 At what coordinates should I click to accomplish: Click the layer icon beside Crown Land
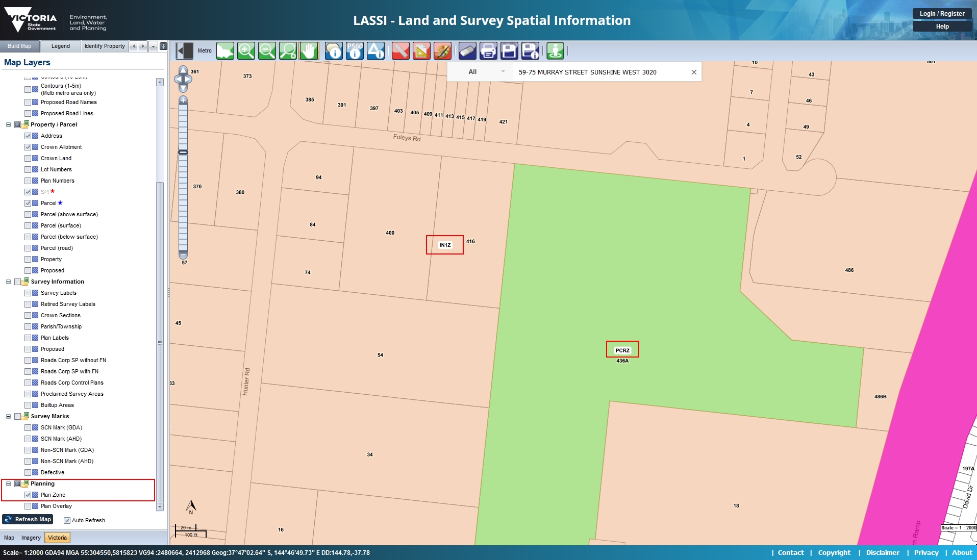[35, 158]
